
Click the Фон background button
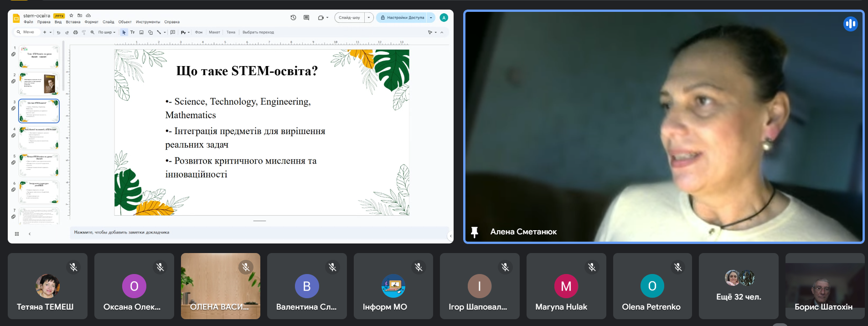click(x=199, y=32)
